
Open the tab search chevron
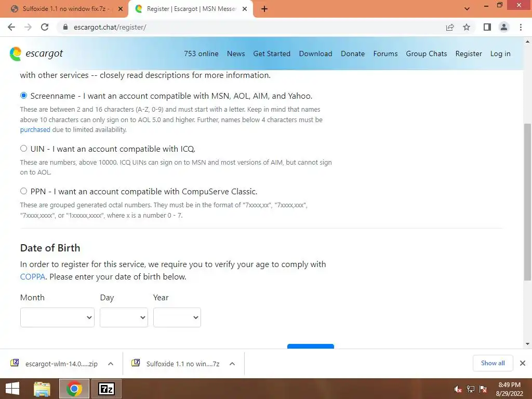467,9
